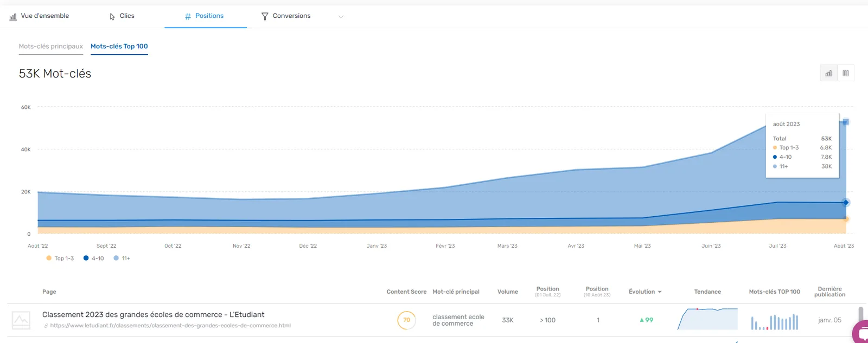Click the Mots-clés TOP 100 column header
This screenshot has height=343, width=868.
pos(775,292)
